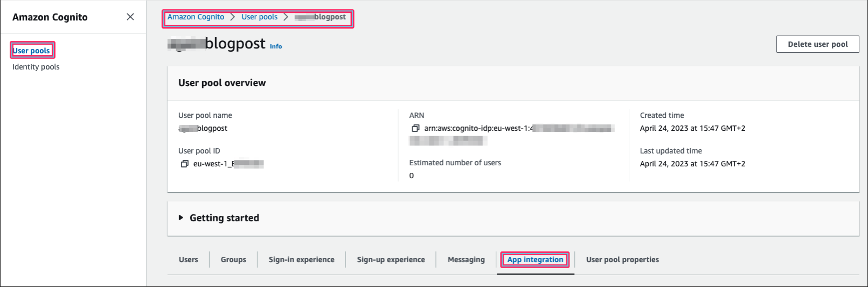Image resolution: width=868 pixels, height=287 pixels.
Task: Click the Created time label
Action: [x=662, y=115]
